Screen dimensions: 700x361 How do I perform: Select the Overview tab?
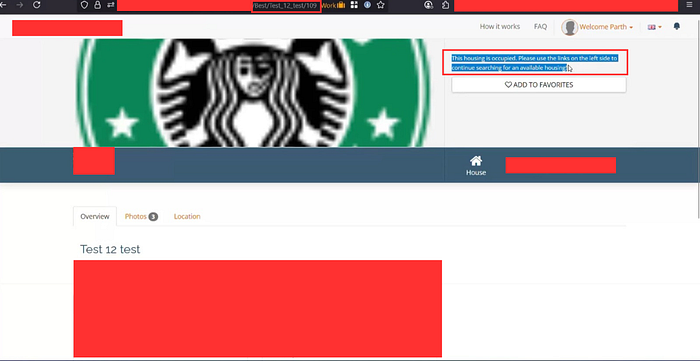95,216
